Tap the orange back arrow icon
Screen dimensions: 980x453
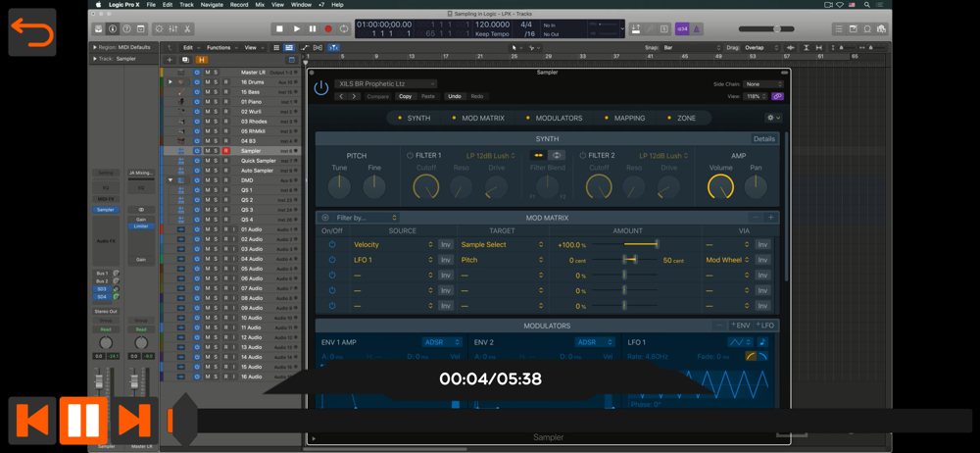coord(32,32)
